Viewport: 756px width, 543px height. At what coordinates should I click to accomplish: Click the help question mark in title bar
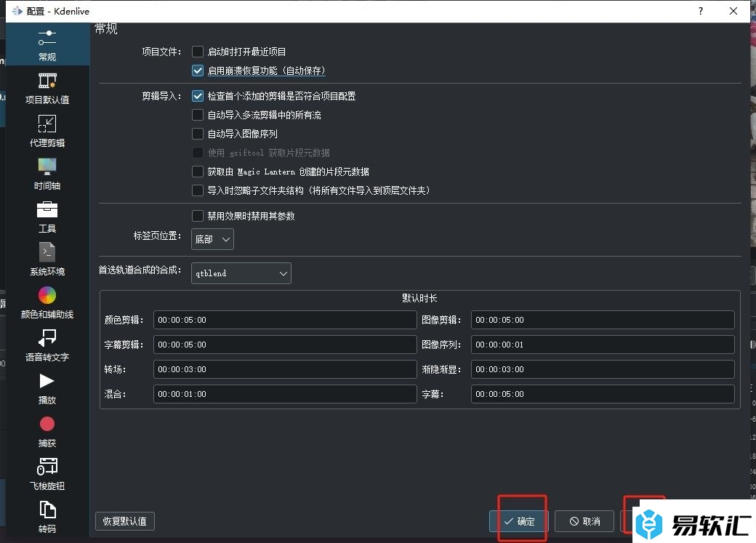(x=701, y=11)
